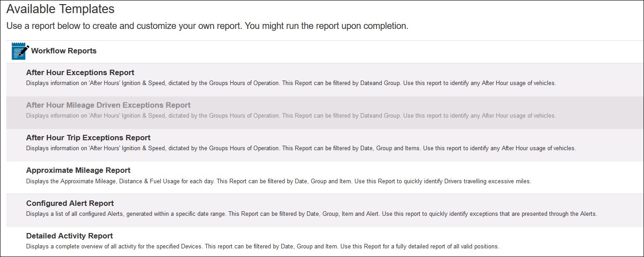Click empty space right of Workflow Reports header
This screenshot has height=257, width=644.
pyautogui.click(x=361, y=51)
